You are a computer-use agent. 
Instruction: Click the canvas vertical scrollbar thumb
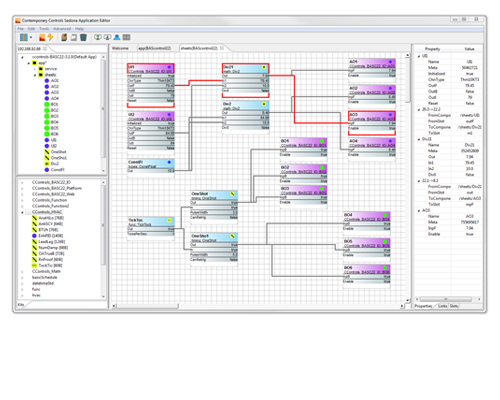tap(407, 80)
